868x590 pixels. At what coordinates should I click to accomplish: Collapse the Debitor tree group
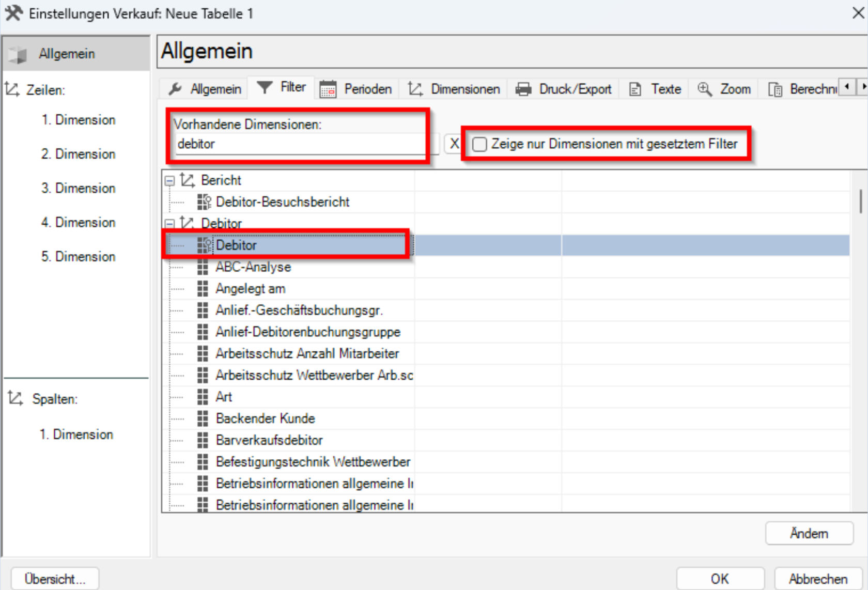tap(169, 224)
